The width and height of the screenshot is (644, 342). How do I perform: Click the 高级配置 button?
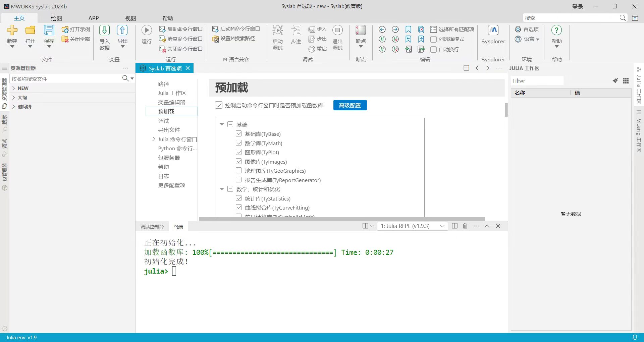[x=350, y=105]
